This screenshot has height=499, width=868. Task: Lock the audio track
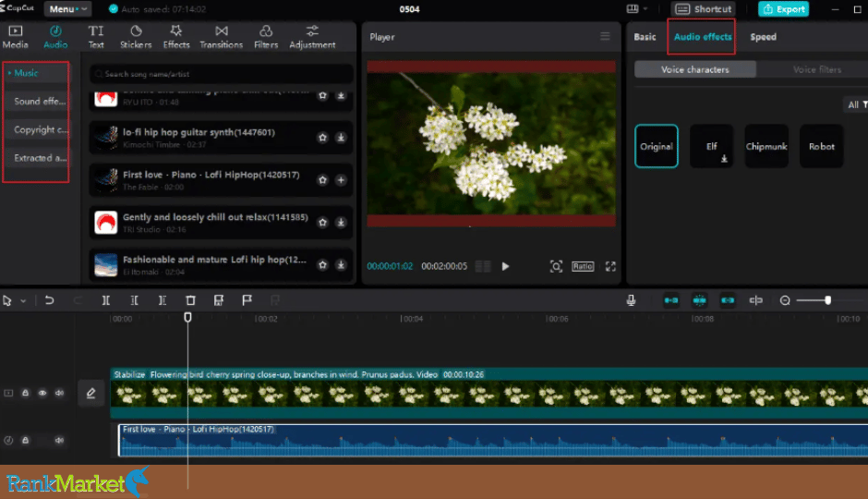click(x=26, y=440)
